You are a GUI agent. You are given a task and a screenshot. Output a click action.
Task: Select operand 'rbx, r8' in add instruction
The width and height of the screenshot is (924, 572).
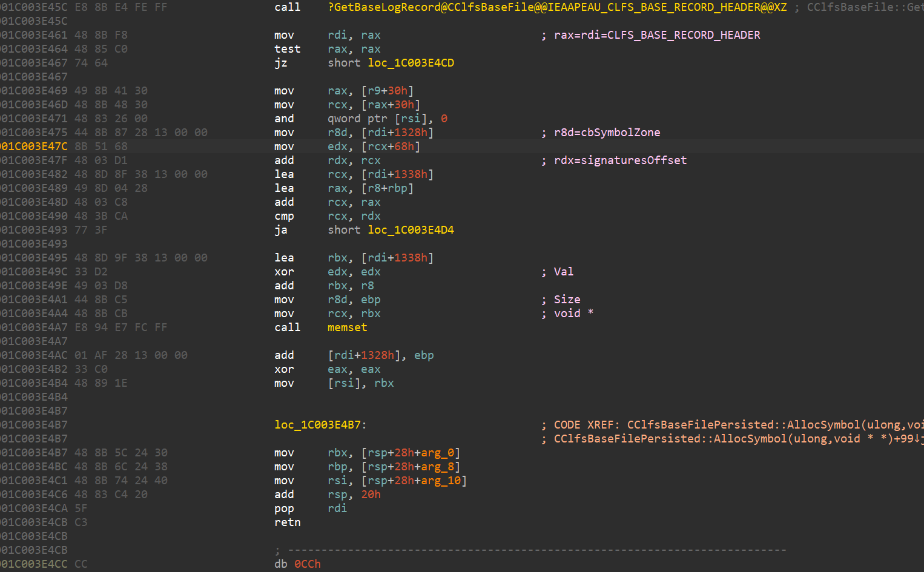point(351,286)
